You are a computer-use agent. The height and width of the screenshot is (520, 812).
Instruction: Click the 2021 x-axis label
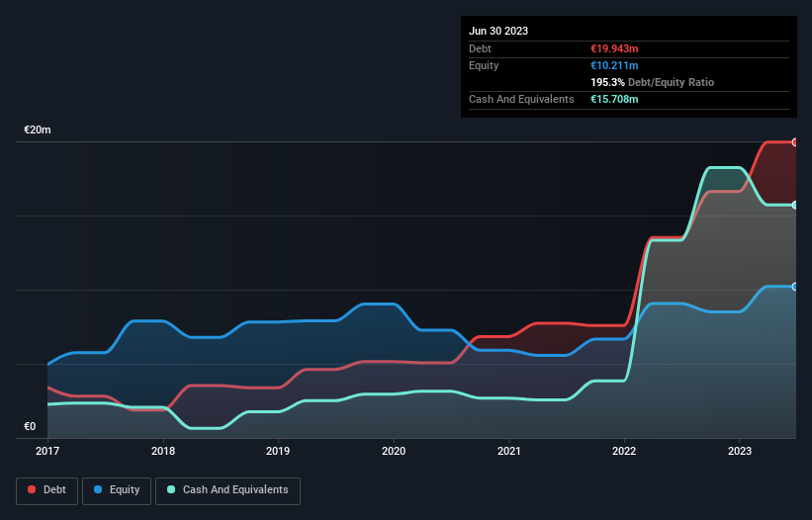[x=509, y=451]
